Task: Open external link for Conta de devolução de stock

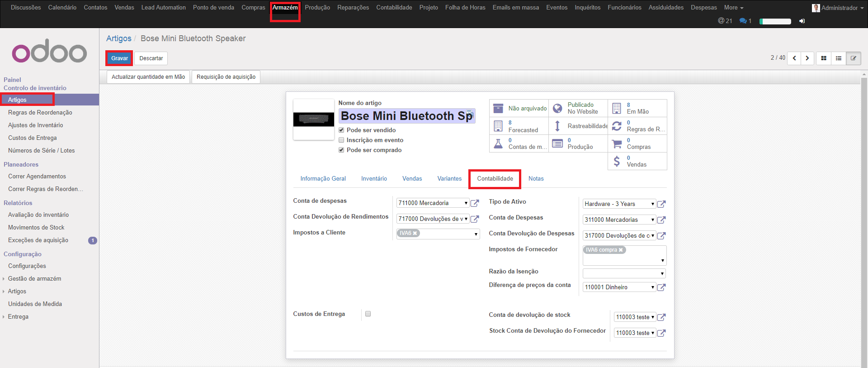Action: click(661, 317)
